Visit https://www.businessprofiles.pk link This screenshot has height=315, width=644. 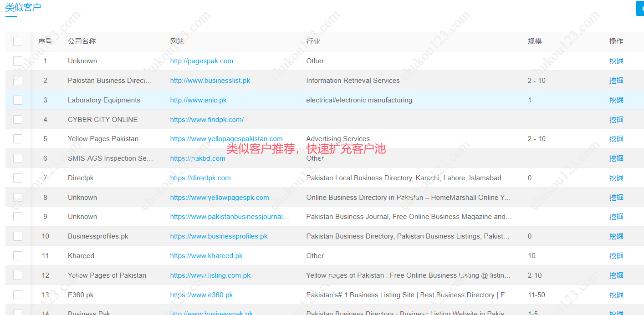[219, 236]
